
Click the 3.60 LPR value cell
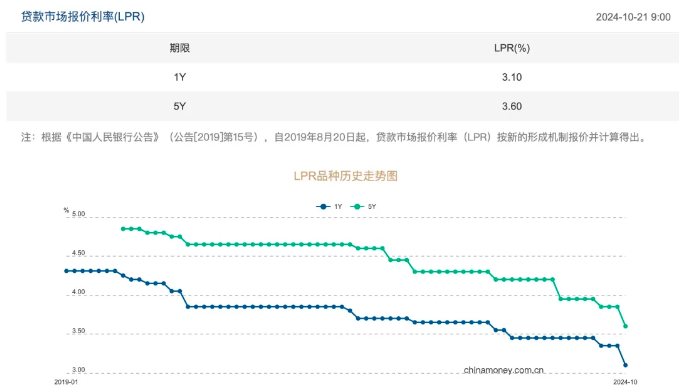(512, 106)
